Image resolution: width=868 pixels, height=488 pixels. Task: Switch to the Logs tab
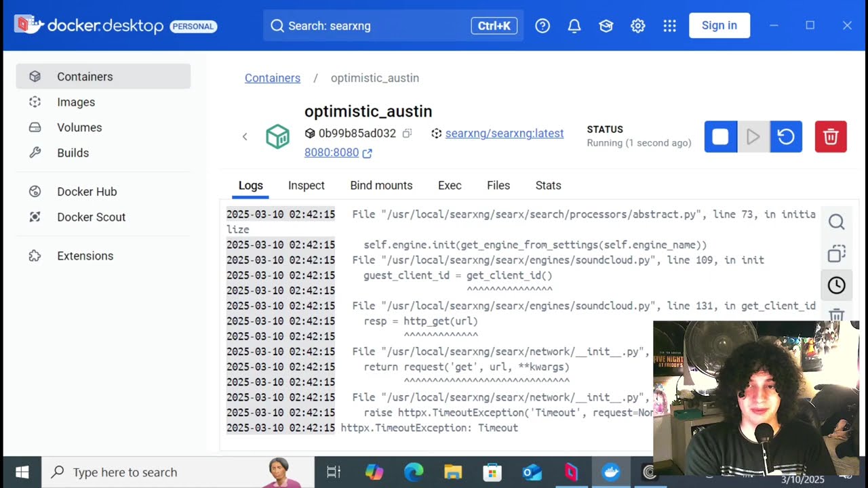(x=251, y=185)
